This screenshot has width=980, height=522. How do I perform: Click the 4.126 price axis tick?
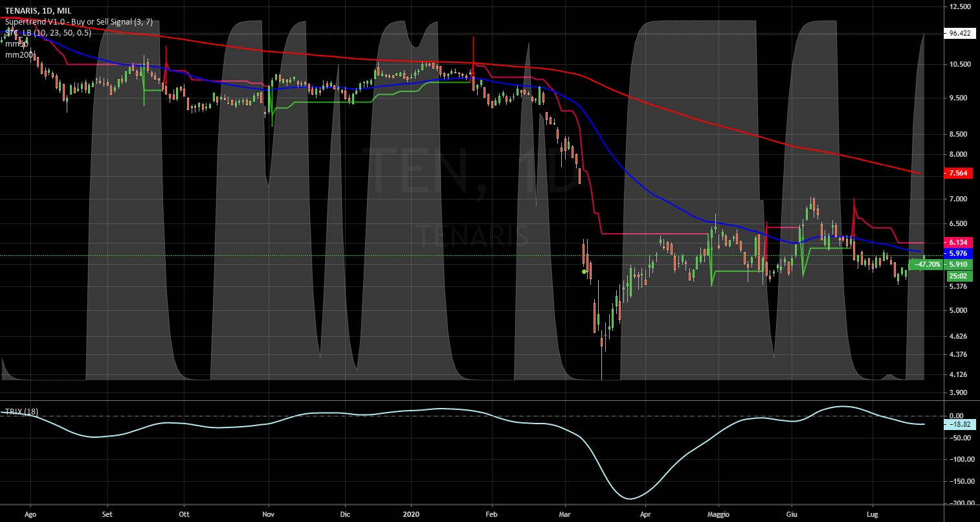pyautogui.click(x=958, y=374)
